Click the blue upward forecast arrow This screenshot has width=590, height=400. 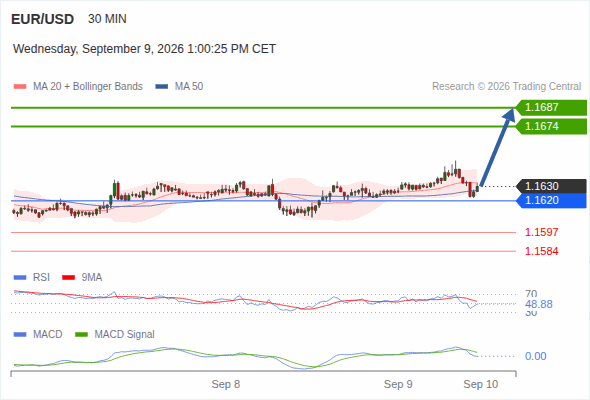(x=497, y=147)
